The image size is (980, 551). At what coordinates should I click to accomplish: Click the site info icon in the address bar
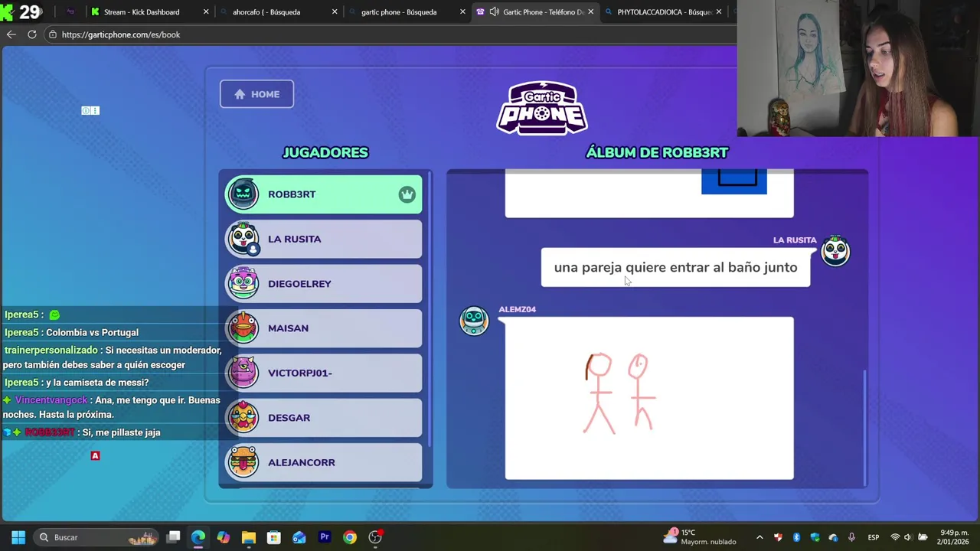tap(52, 34)
